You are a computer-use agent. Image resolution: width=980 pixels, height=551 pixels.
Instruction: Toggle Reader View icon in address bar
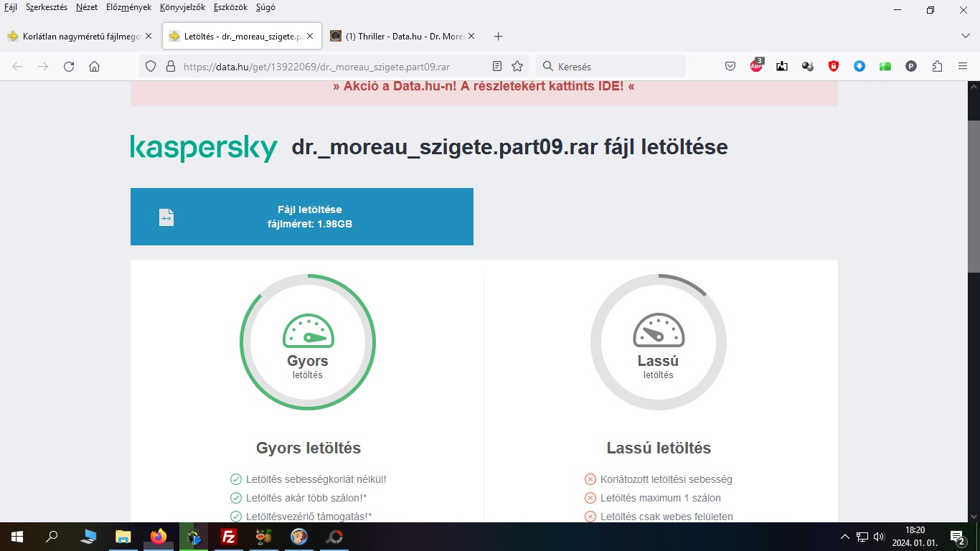[497, 66]
